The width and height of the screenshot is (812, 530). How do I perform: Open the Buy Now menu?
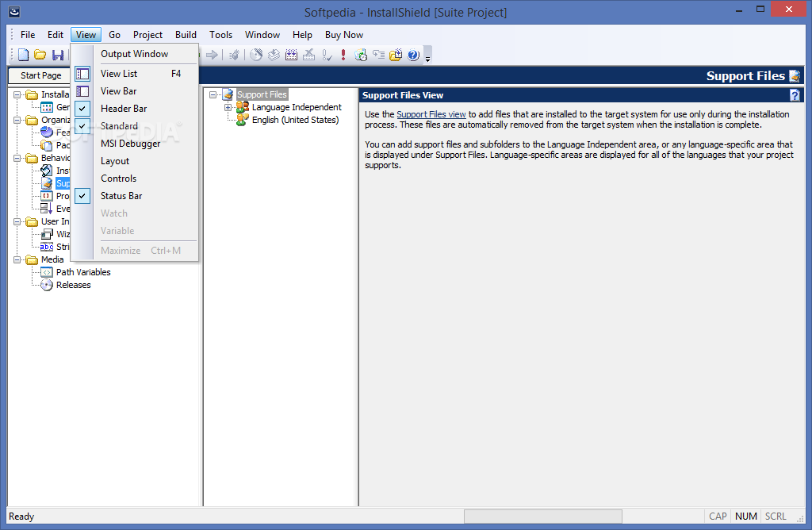344,35
